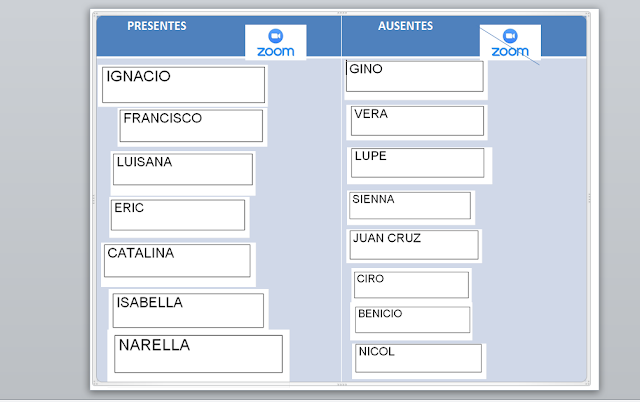
Task: Select the AUSENTES column header
Action: (x=405, y=26)
